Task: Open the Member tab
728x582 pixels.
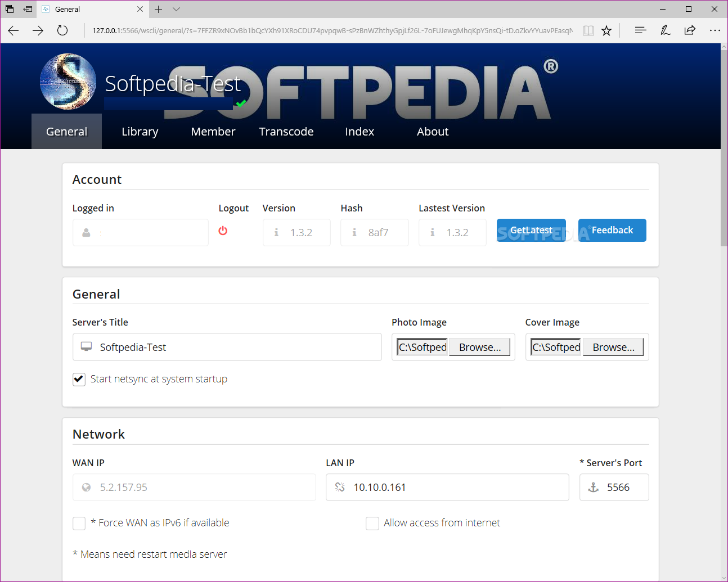Action: coord(213,132)
